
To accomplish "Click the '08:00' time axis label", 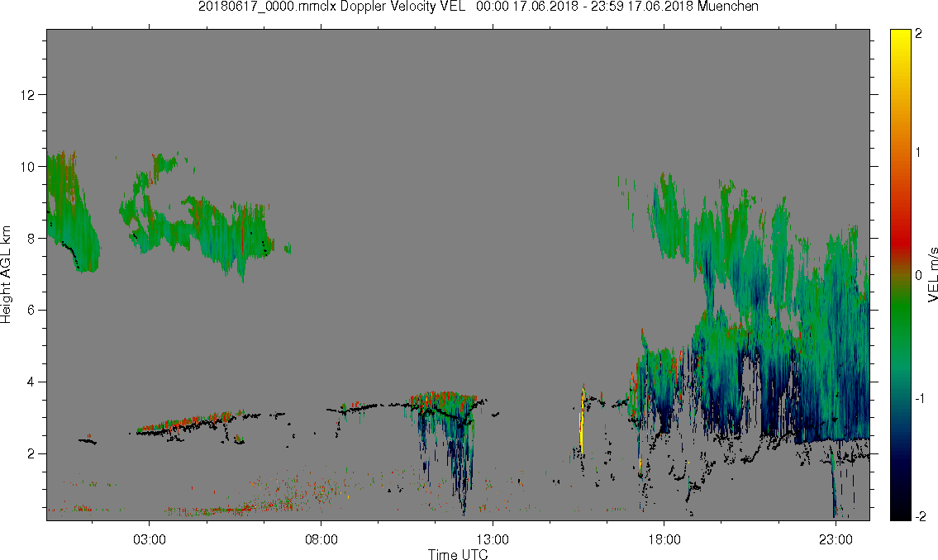I will (321, 540).
